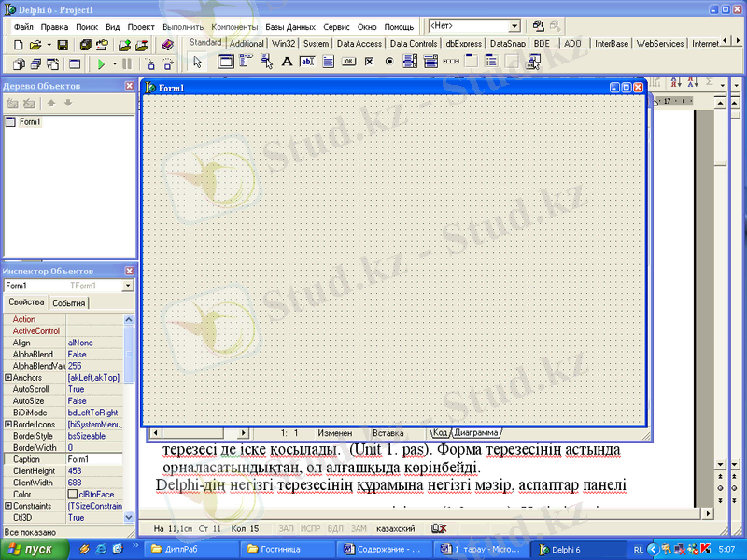Image resolution: width=747 pixels, height=560 pixels.
Task: Select the ScrollBar component icon
Action: click(x=451, y=62)
